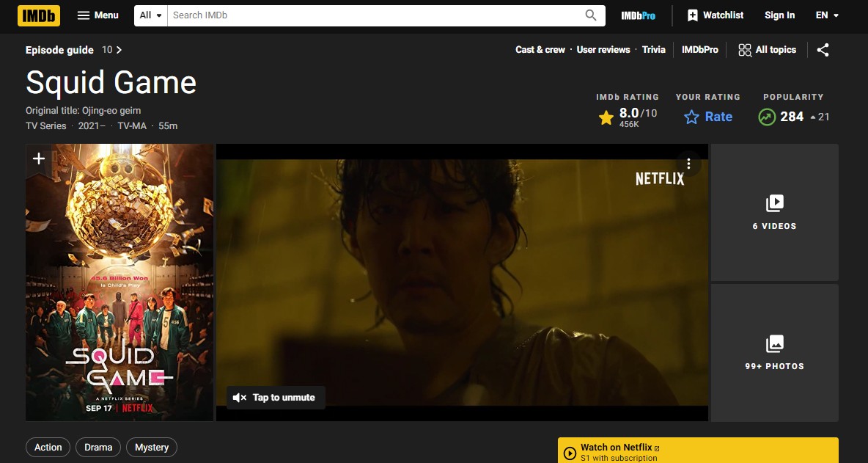The width and height of the screenshot is (868, 463).
Task: Click the Sign In button
Action: (779, 15)
